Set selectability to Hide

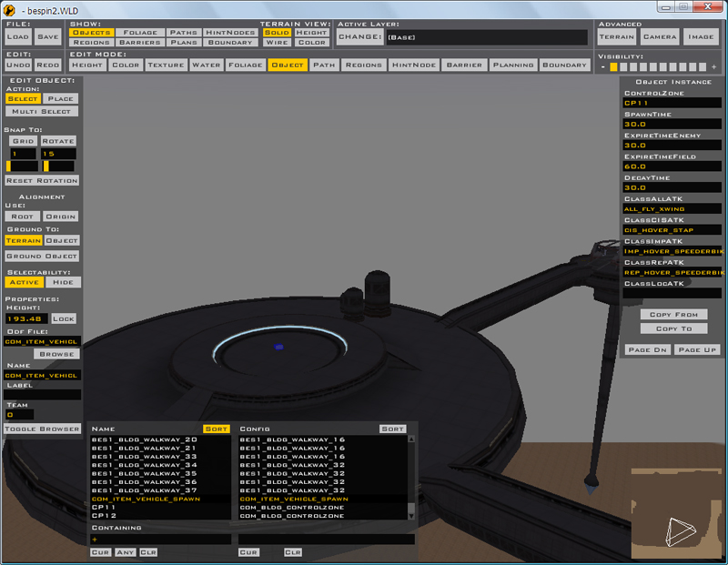(x=63, y=282)
